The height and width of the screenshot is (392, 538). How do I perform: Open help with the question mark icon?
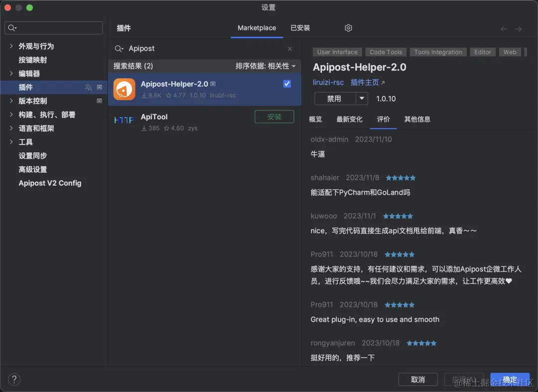pos(14,380)
